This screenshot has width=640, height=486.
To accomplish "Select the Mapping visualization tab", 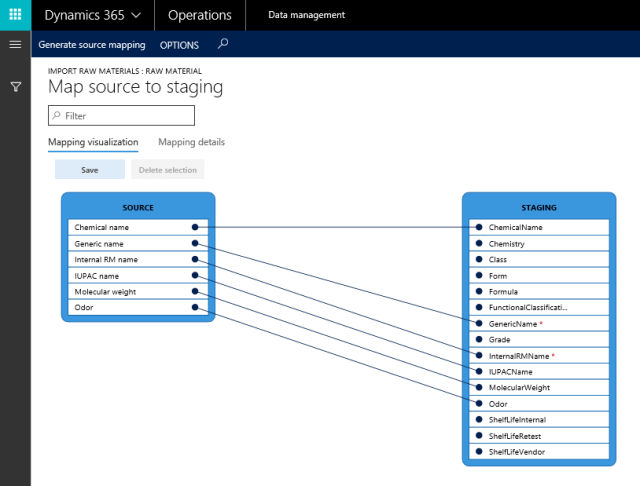I will click(93, 142).
